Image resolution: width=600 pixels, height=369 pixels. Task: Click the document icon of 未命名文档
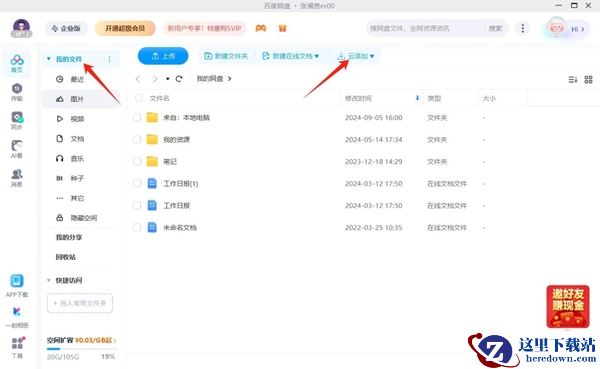tap(152, 227)
